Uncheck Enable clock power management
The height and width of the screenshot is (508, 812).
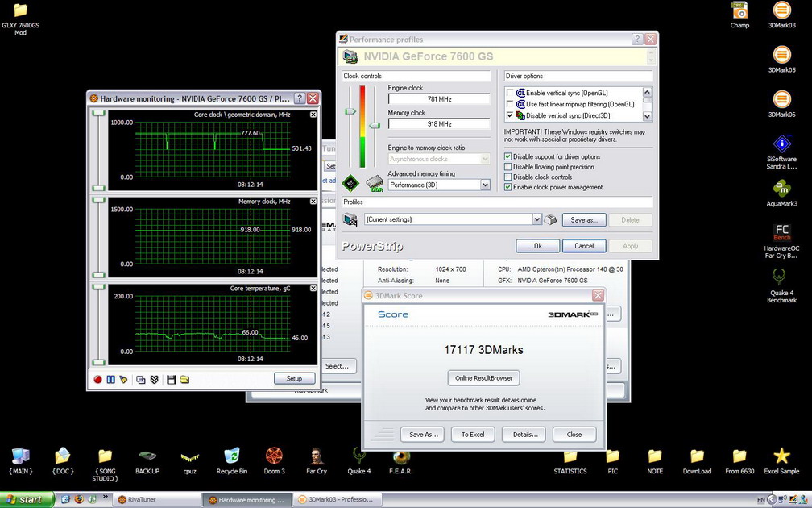pos(508,187)
